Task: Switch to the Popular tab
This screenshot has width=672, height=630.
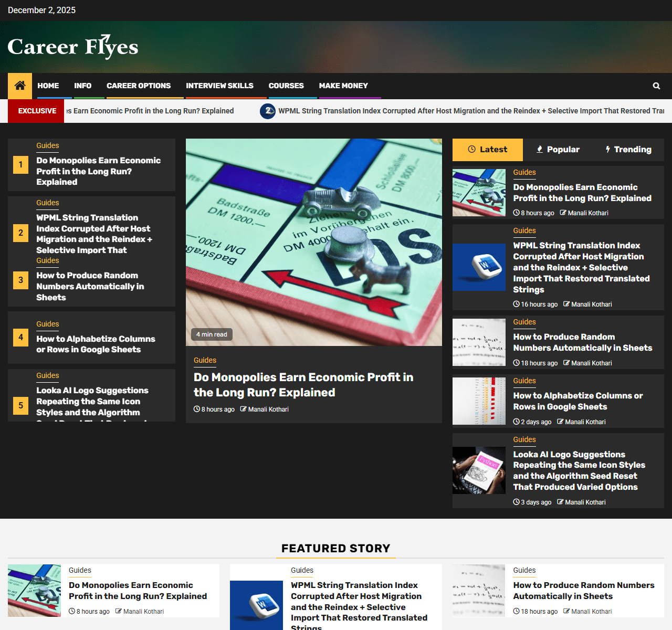Action: (x=558, y=150)
